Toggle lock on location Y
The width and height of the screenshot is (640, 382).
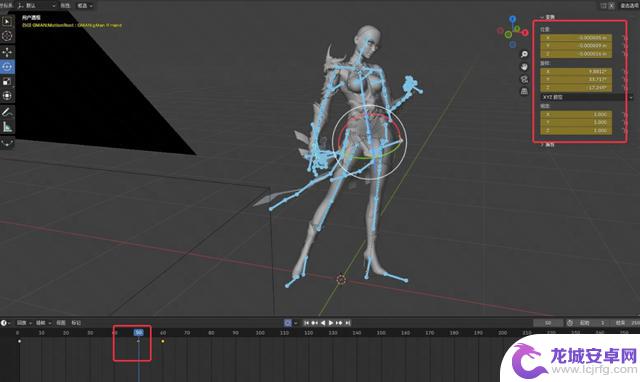pos(624,46)
